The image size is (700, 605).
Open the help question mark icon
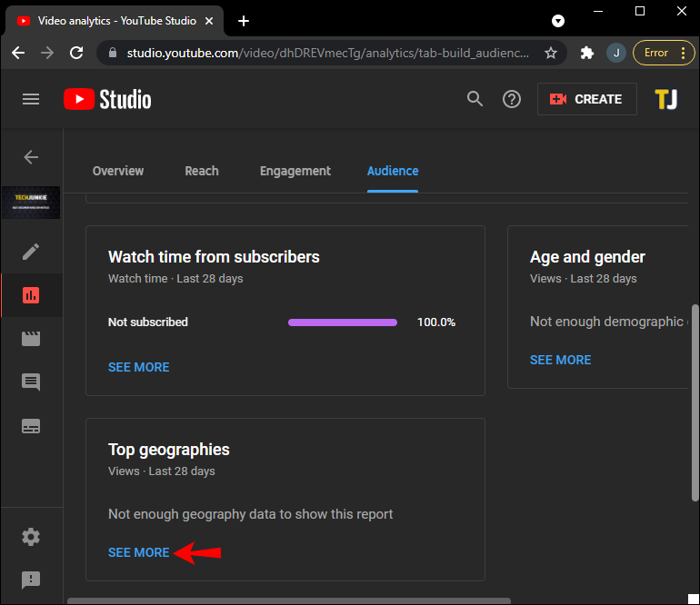pos(512,99)
